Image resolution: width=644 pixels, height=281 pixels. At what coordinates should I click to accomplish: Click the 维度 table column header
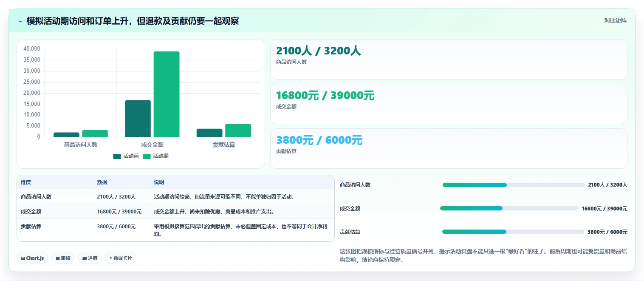click(x=26, y=182)
